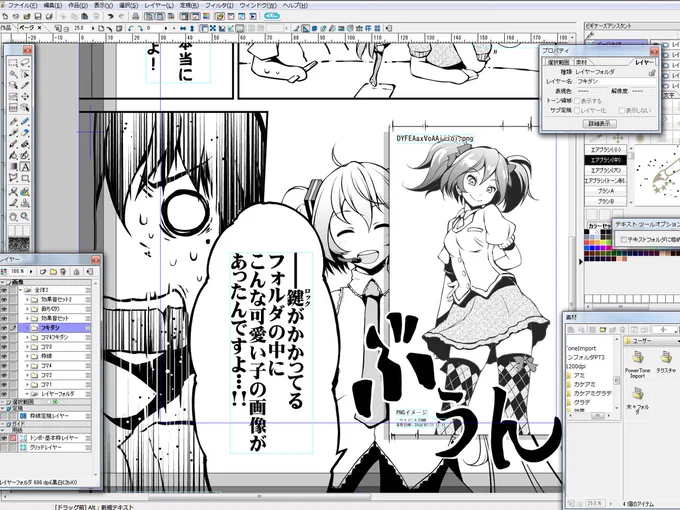Create a new layer folder in the Layers panel

pos(53,271)
